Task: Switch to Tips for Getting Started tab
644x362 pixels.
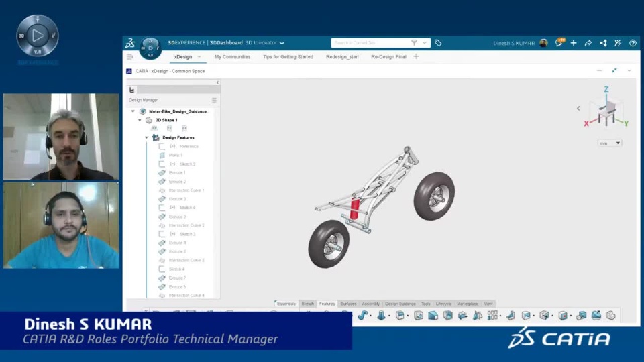Action: [288, 56]
